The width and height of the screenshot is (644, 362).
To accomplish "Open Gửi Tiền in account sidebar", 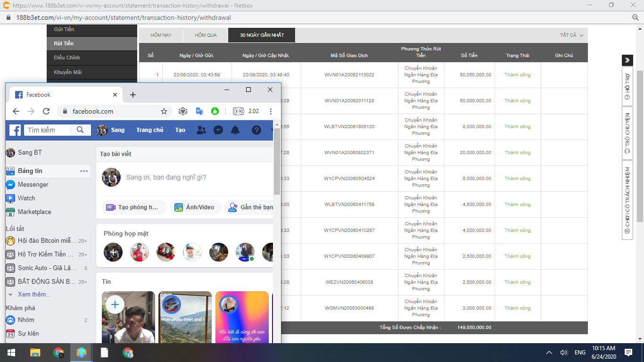I will [x=92, y=29].
